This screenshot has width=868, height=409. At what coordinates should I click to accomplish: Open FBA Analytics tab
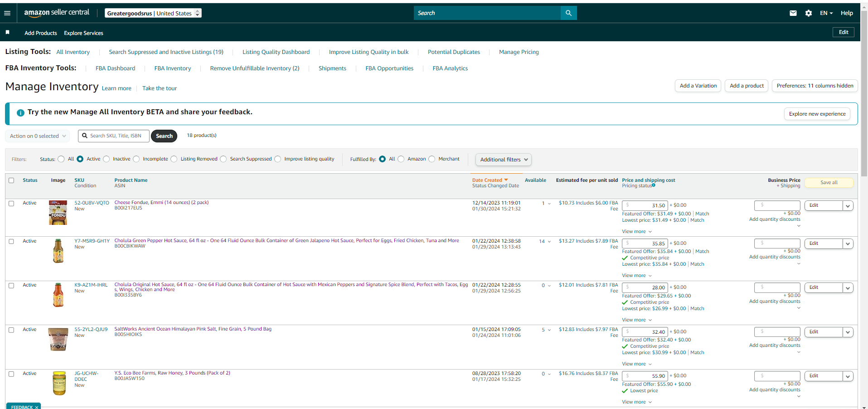click(450, 68)
